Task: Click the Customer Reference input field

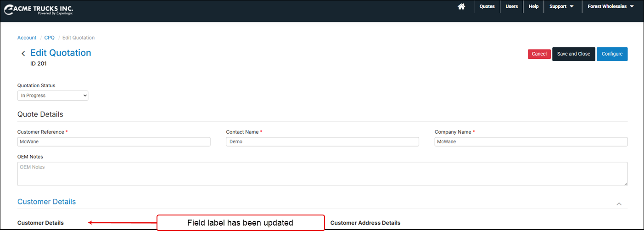Action: [114, 142]
